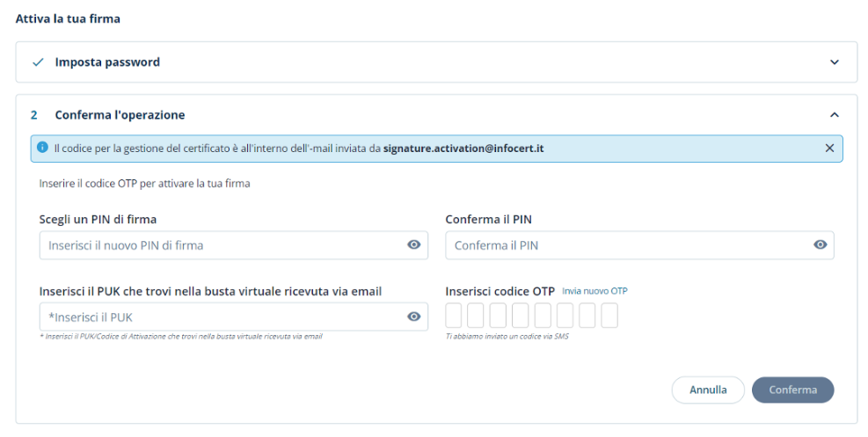Click the checkmark icon beside Imposta password
The height and width of the screenshot is (437, 868).
38,62
